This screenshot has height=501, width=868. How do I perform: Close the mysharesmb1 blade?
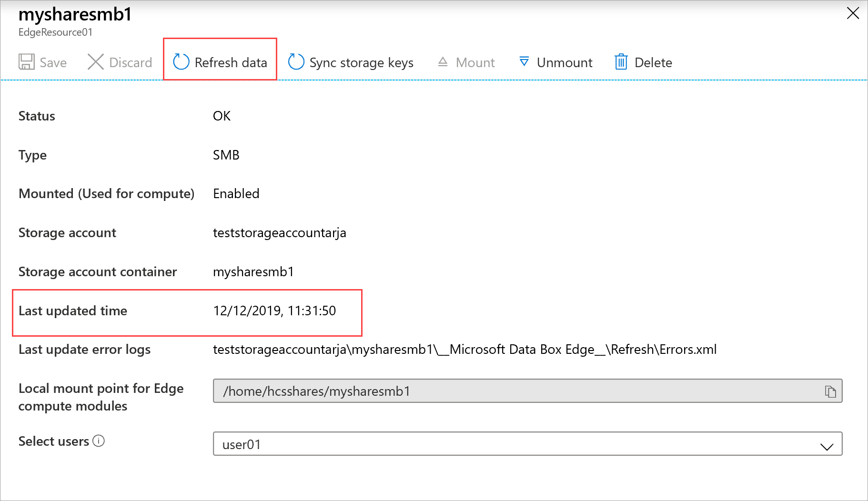[853, 13]
